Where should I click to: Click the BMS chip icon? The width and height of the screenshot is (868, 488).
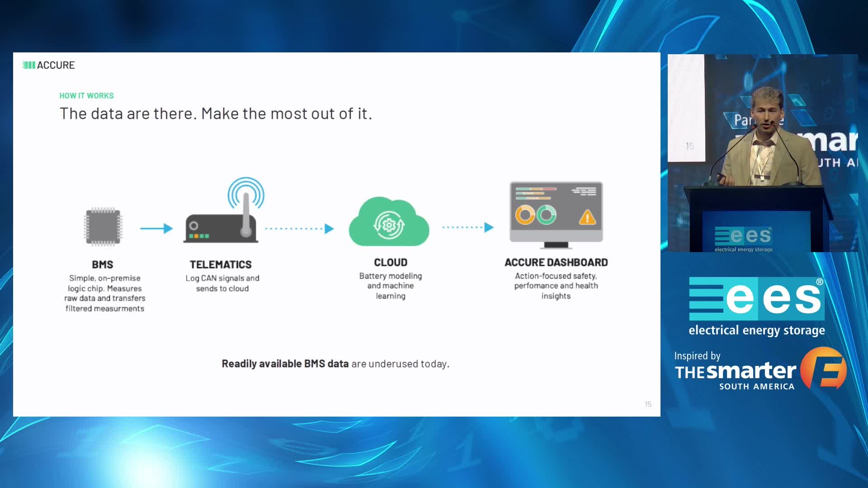[x=103, y=227]
